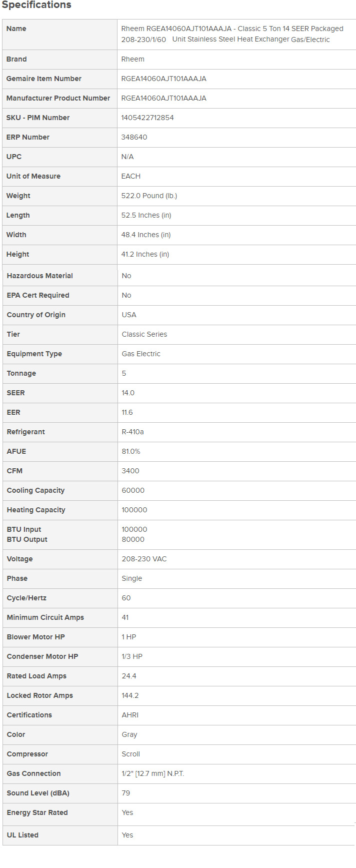Click the Locked Rotor Amps value 144.2
This screenshot has height=868, width=356.
point(130,695)
